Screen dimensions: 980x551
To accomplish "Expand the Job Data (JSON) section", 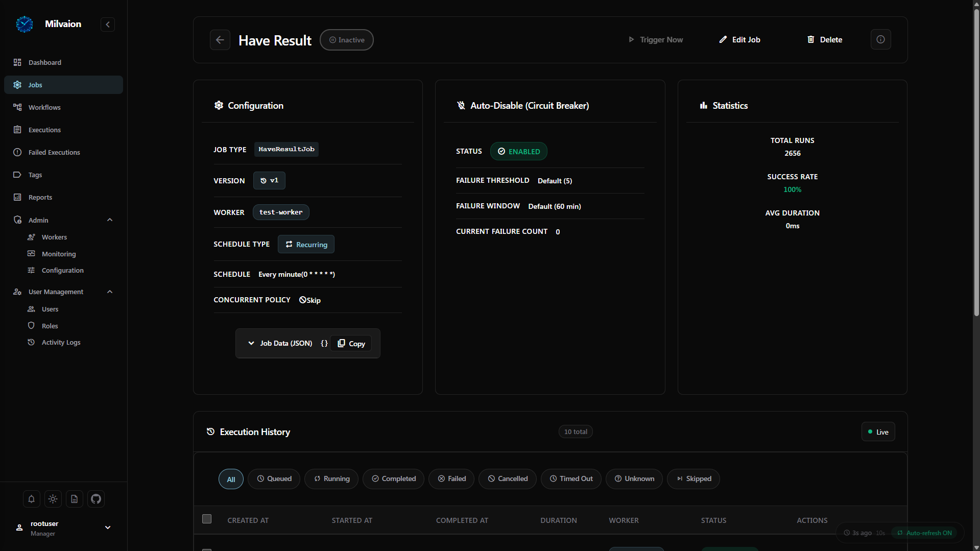I will [280, 343].
